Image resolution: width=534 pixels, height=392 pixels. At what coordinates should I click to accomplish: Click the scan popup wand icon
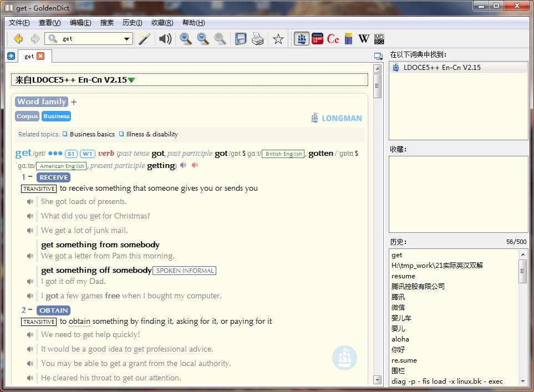[144, 39]
